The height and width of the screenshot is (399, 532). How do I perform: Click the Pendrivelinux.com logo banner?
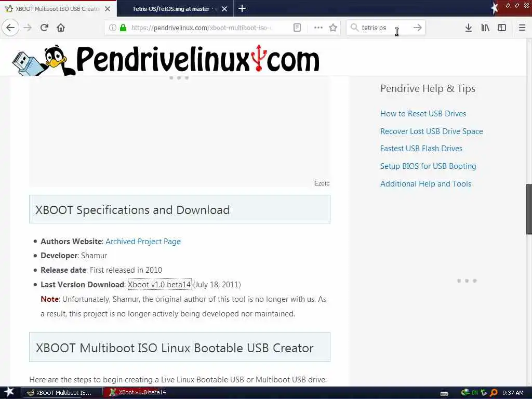tap(166, 59)
